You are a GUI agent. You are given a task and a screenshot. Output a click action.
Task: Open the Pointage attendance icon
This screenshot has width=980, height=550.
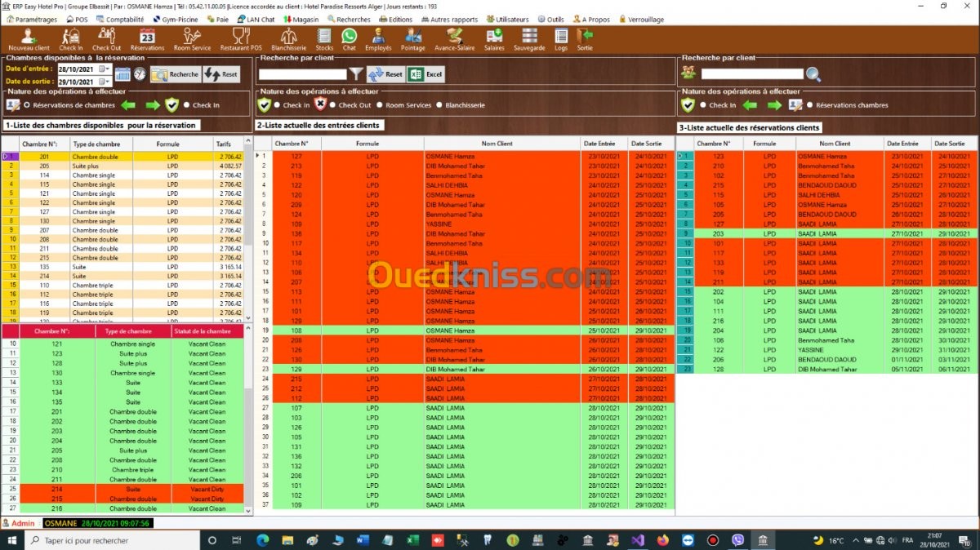coord(413,38)
